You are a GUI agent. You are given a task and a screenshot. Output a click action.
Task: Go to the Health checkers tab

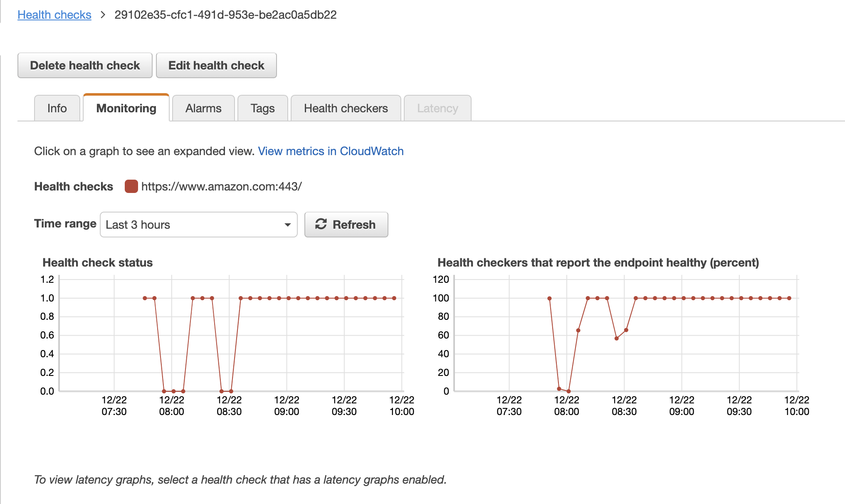pos(346,108)
